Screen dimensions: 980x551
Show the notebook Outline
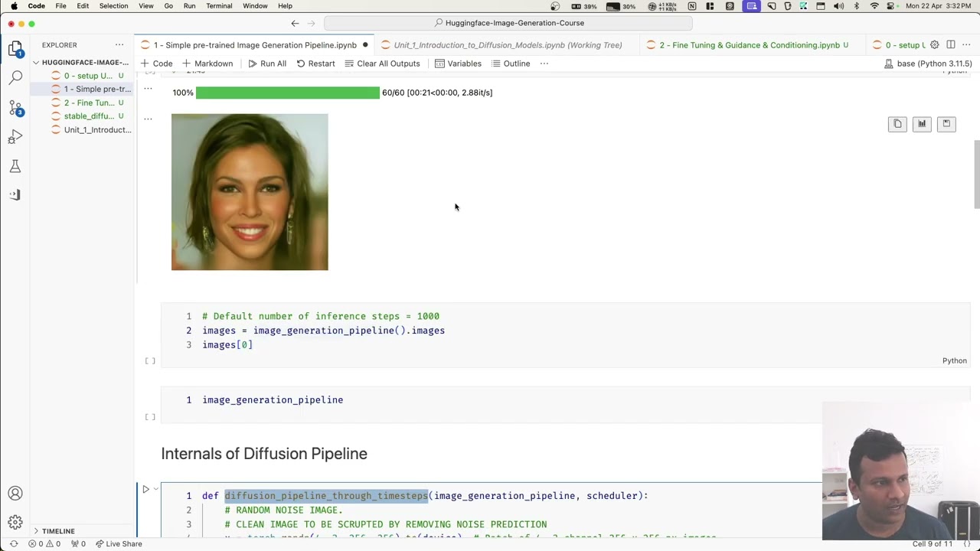coord(511,64)
